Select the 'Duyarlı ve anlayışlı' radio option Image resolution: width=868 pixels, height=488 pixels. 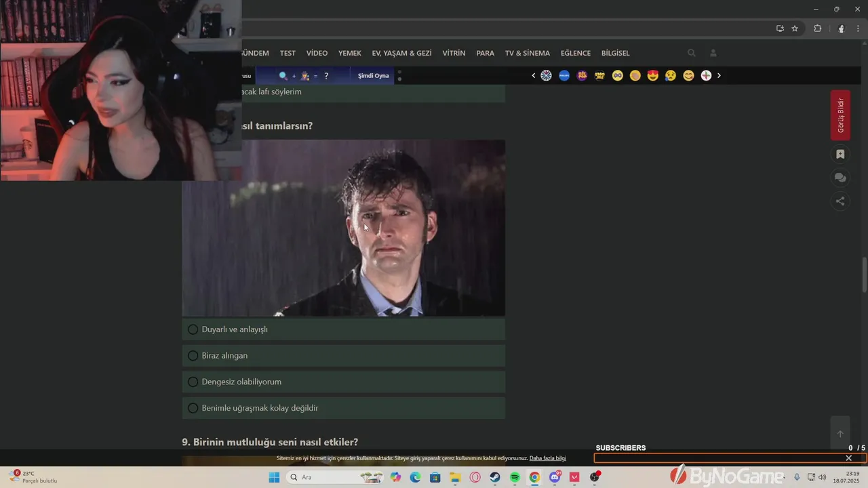point(343,329)
